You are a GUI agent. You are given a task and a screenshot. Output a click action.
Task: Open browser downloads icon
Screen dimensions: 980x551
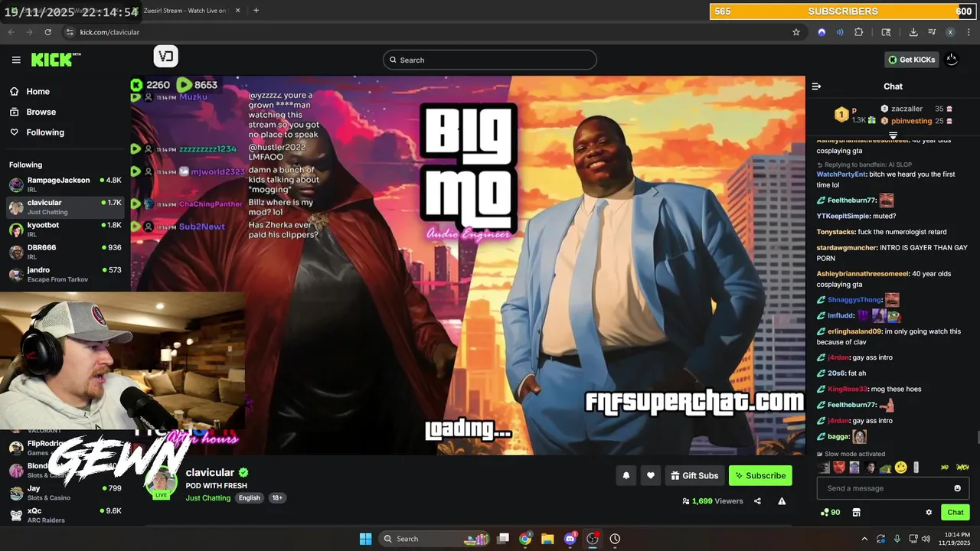pos(913,32)
